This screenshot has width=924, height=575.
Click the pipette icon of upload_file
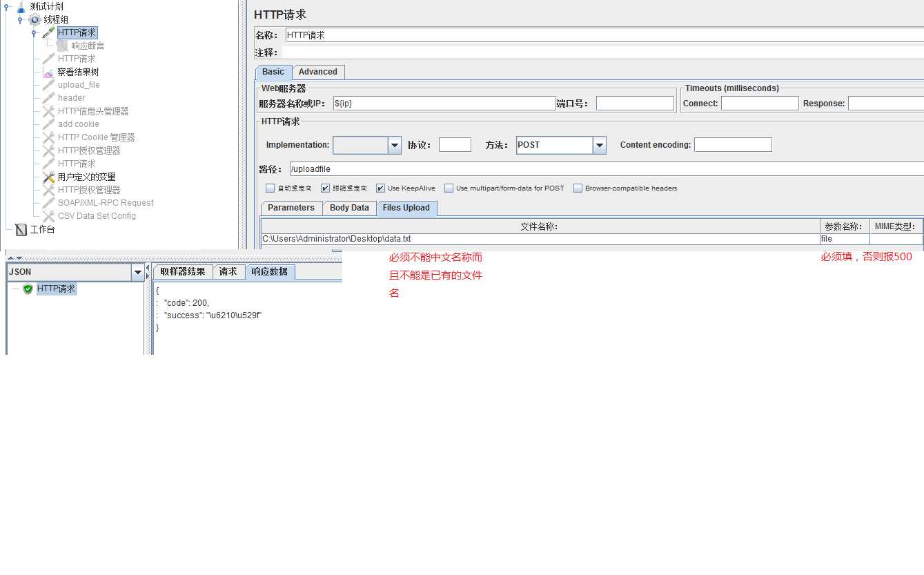click(x=48, y=85)
